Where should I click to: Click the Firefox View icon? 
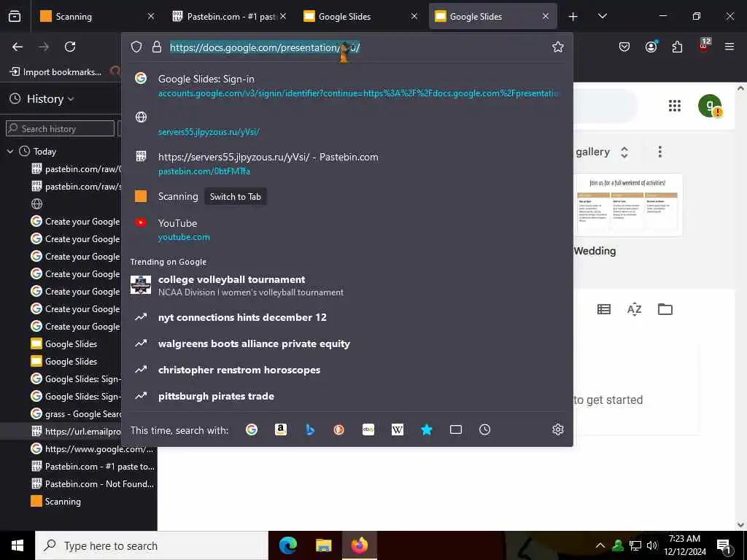click(15, 17)
